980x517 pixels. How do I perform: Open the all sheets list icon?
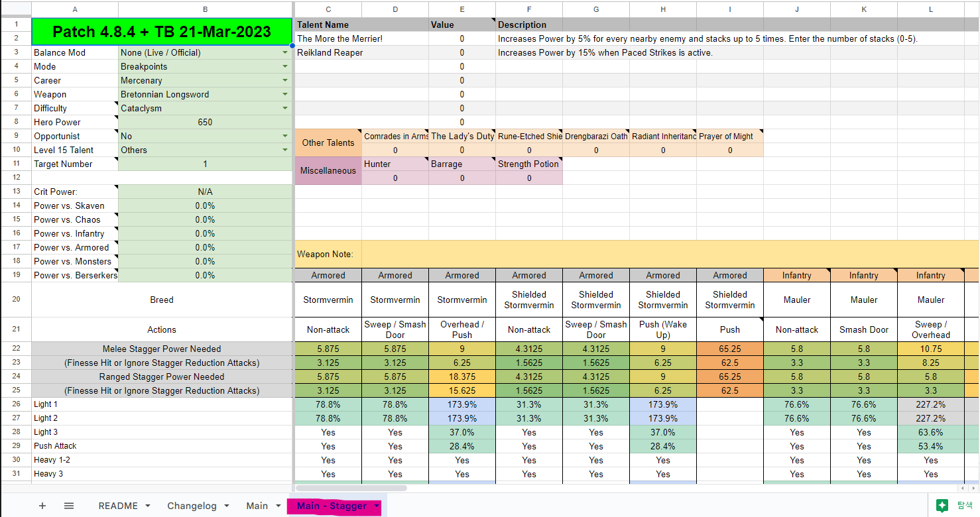69,506
